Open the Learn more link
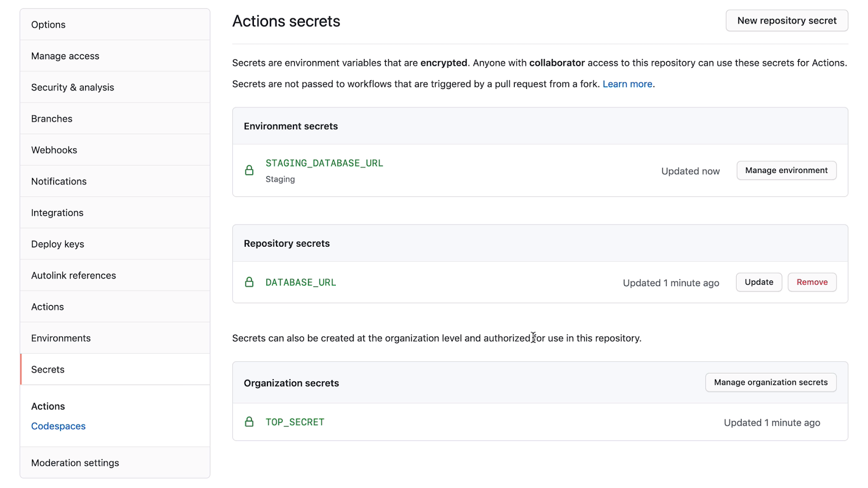The height and width of the screenshot is (488, 868). click(x=627, y=84)
